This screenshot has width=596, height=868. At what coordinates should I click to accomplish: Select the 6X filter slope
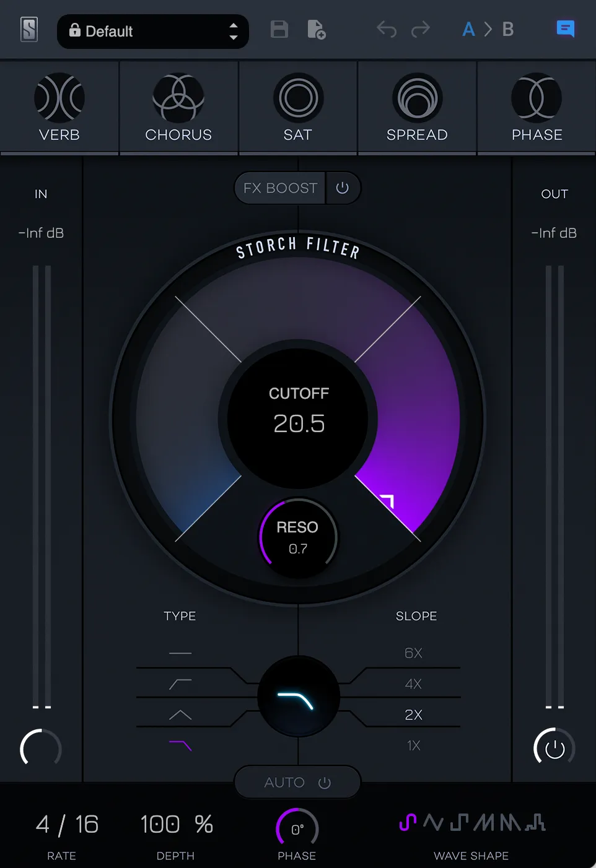[413, 653]
